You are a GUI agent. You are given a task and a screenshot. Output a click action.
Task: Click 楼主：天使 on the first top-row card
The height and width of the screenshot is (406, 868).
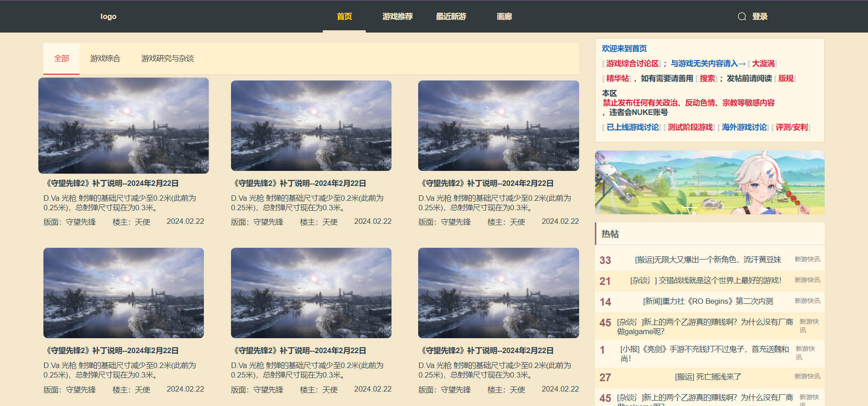(131, 222)
